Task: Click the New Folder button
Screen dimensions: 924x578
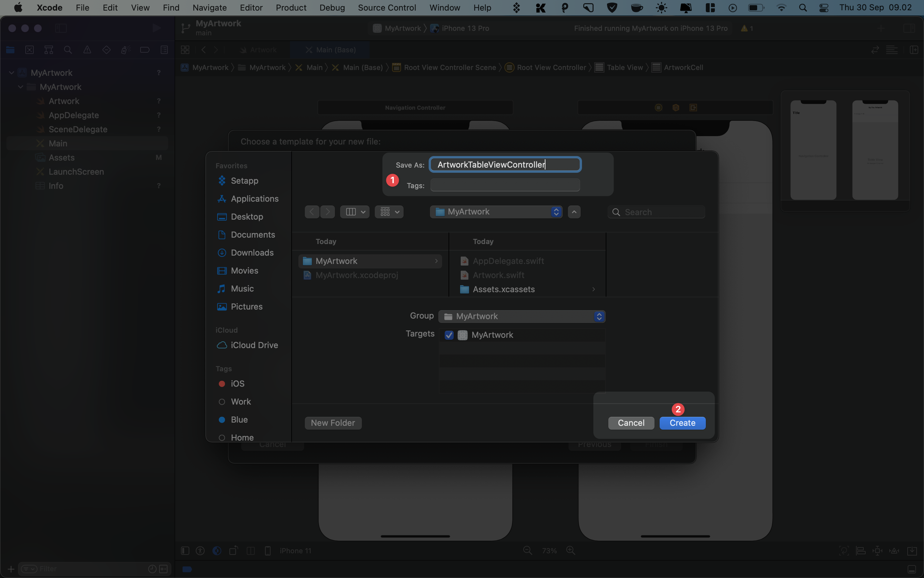Action: pyautogui.click(x=333, y=423)
